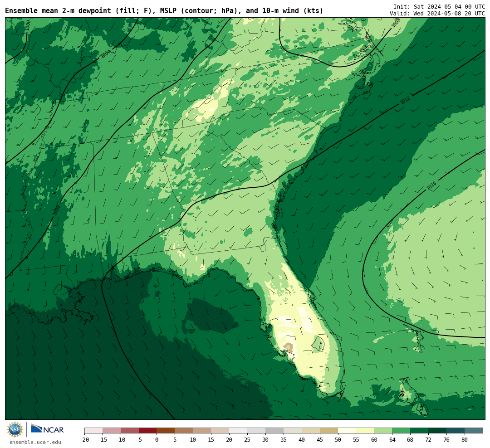Click the colorbar tick label 72
The width and height of the screenshot is (490, 448).
pos(428,440)
